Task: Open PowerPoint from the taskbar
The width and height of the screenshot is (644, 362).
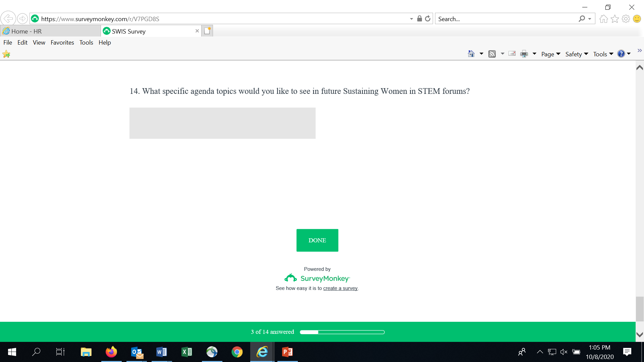Action: tap(287, 352)
